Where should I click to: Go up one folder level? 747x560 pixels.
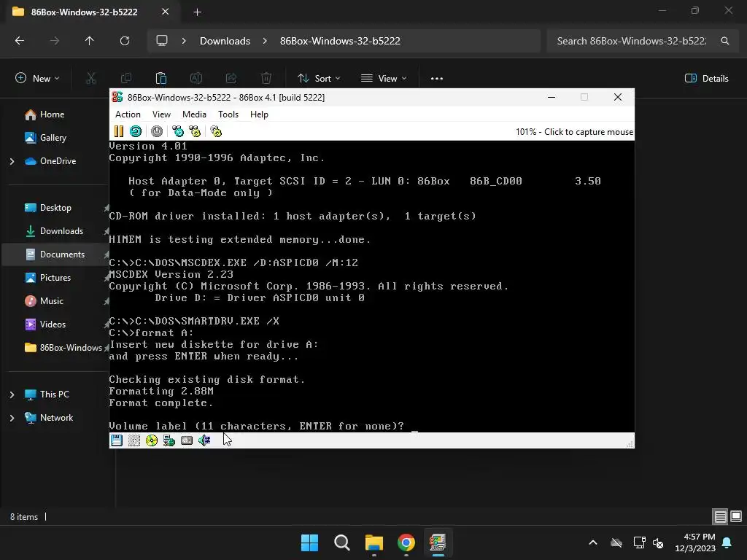(x=90, y=41)
